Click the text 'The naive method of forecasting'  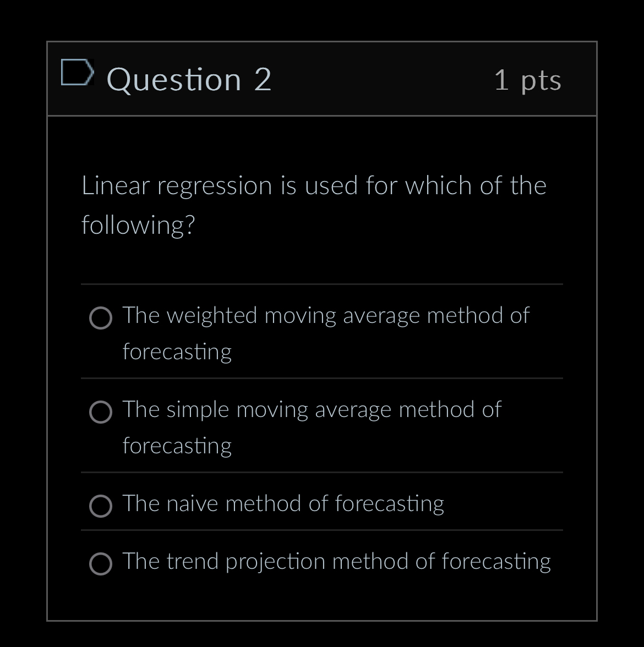(283, 503)
